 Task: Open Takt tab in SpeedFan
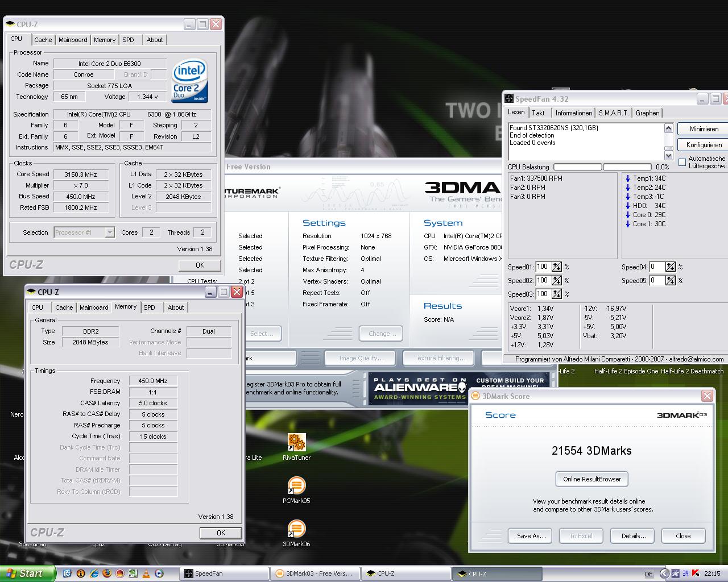tap(539, 113)
